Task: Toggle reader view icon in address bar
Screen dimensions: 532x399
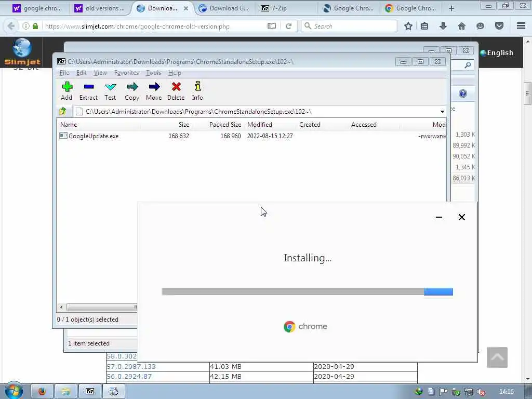Action: pos(271,26)
